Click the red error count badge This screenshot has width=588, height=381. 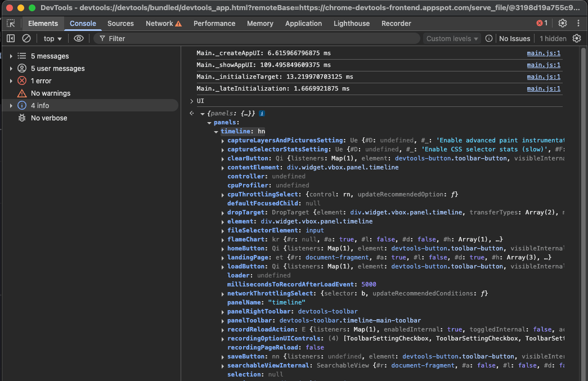[542, 23]
